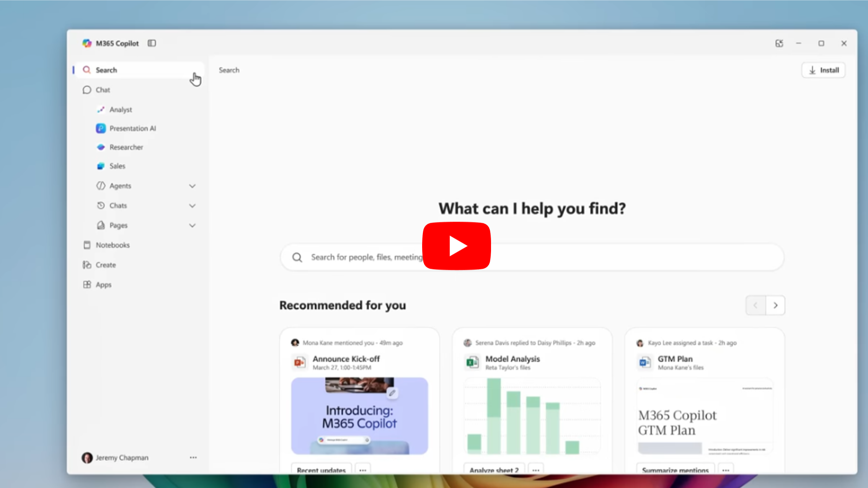Go to the Create section

tap(106, 265)
